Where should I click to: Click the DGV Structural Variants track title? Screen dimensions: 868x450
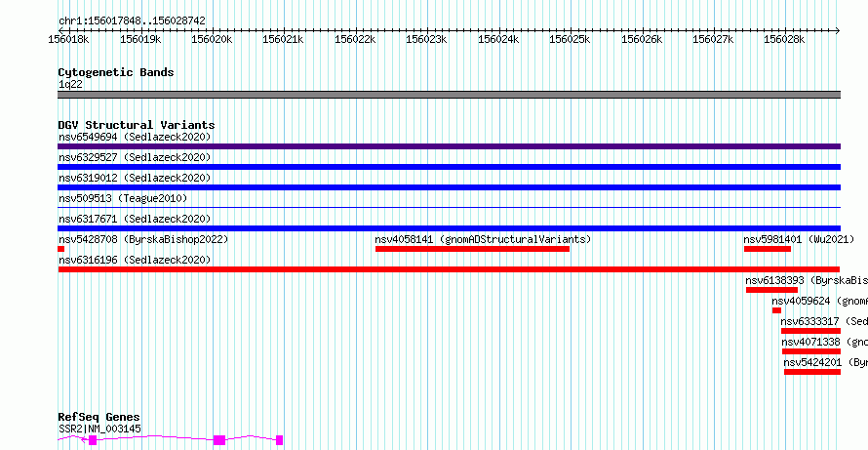click(x=137, y=125)
